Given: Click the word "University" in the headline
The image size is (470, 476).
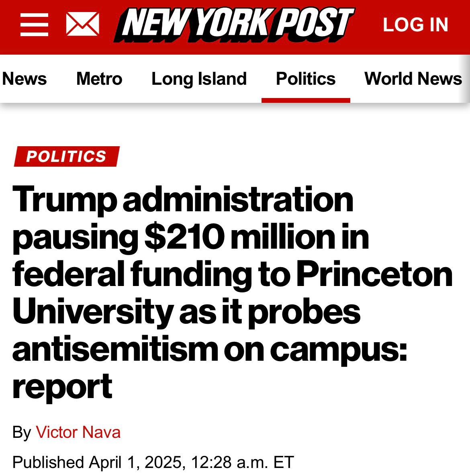Looking at the screenshot, I should click(x=92, y=312).
